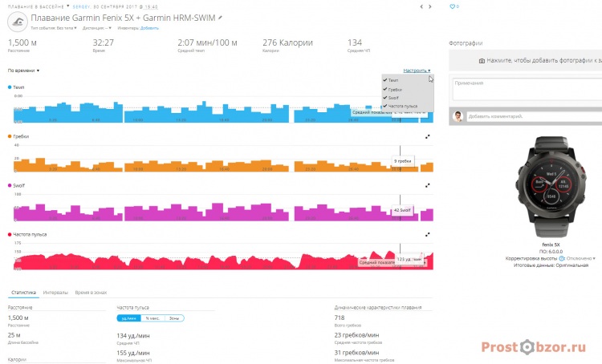
Task: Like the activity with the heart icon
Action: coord(452,6)
